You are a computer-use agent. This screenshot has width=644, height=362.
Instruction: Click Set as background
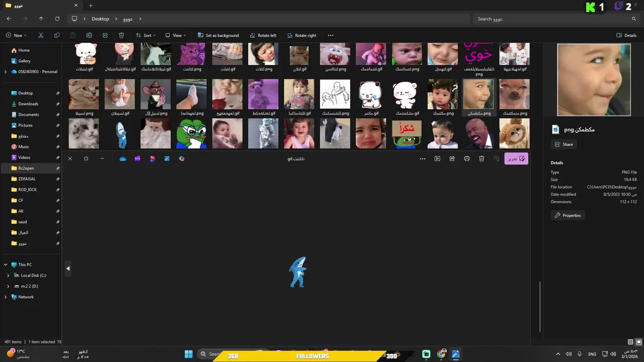tap(218, 35)
